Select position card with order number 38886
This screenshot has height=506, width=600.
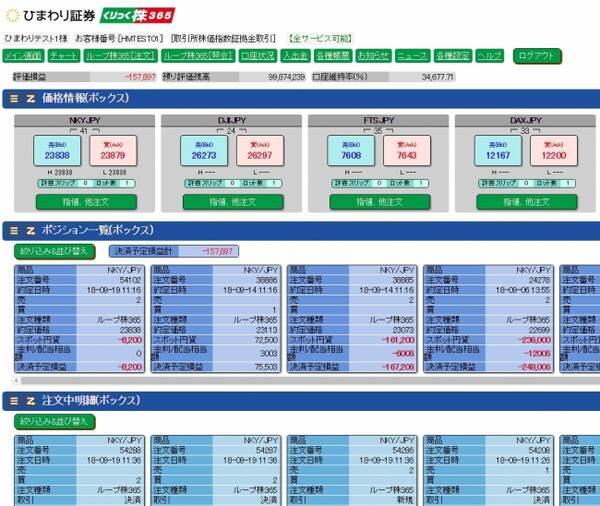(216, 318)
